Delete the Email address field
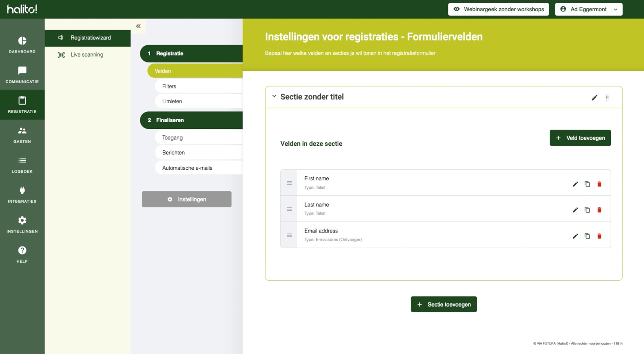The height and width of the screenshot is (354, 644). click(x=599, y=236)
